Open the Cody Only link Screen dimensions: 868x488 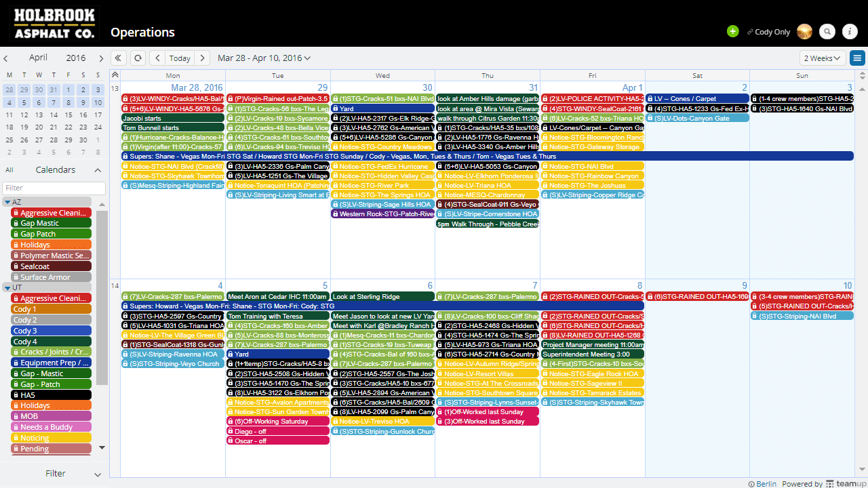click(768, 32)
